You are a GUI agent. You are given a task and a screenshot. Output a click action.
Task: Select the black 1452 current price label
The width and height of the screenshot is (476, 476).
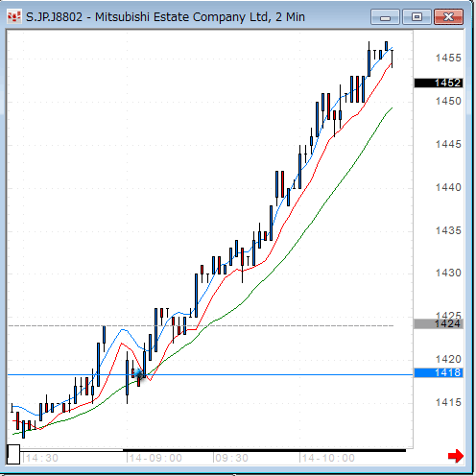coord(439,83)
